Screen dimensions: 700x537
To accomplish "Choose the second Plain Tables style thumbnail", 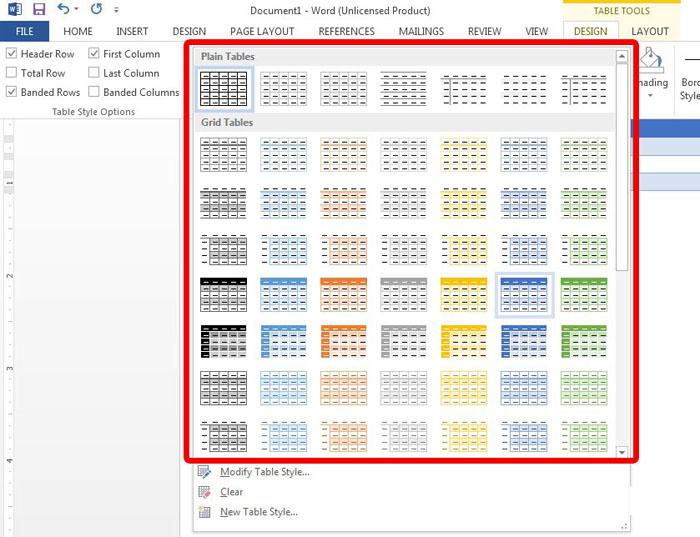I will point(283,89).
